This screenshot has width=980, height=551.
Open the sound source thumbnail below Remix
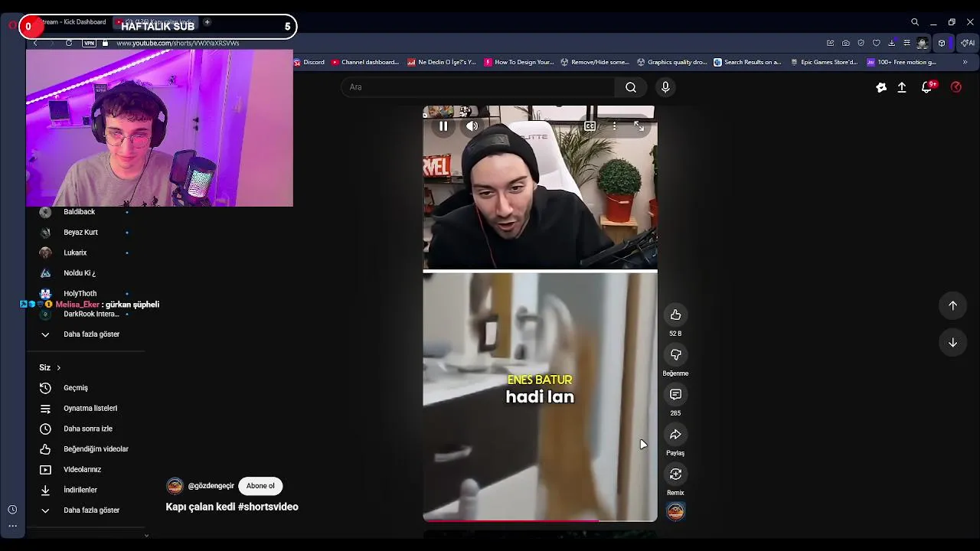[675, 511]
